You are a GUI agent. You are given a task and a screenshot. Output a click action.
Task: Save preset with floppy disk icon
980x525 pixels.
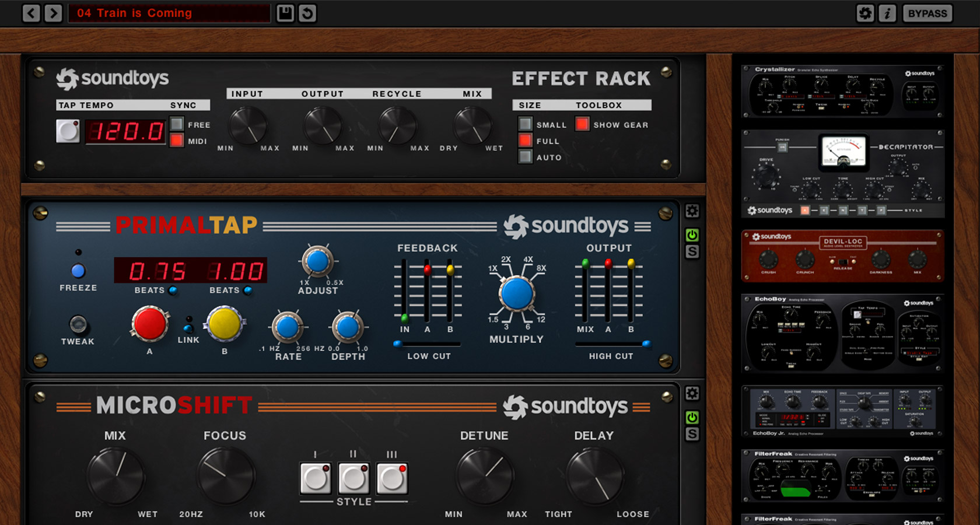pos(285,13)
